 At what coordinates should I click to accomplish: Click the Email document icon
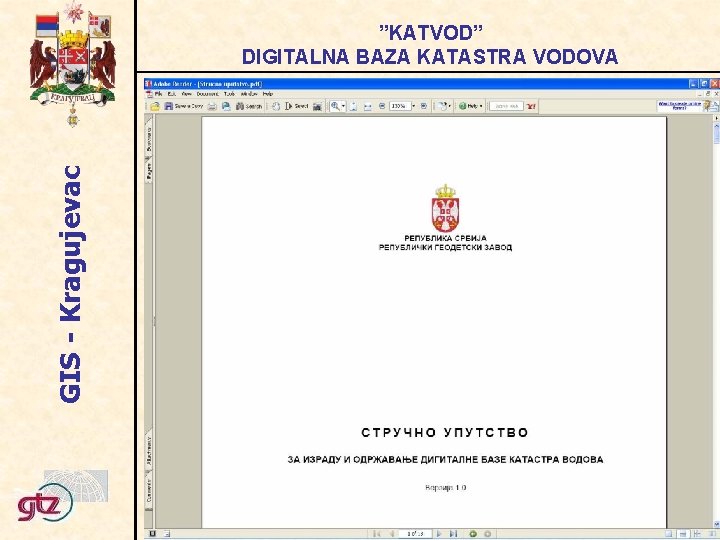tap(226, 106)
